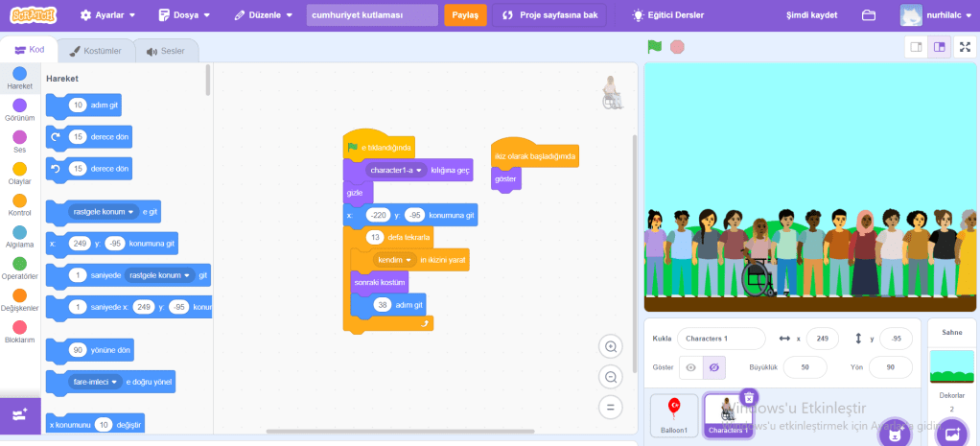This screenshot has width=980, height=446.
Task: Open the add extension button
Action: pyautogui.click(x=20, y=414)
